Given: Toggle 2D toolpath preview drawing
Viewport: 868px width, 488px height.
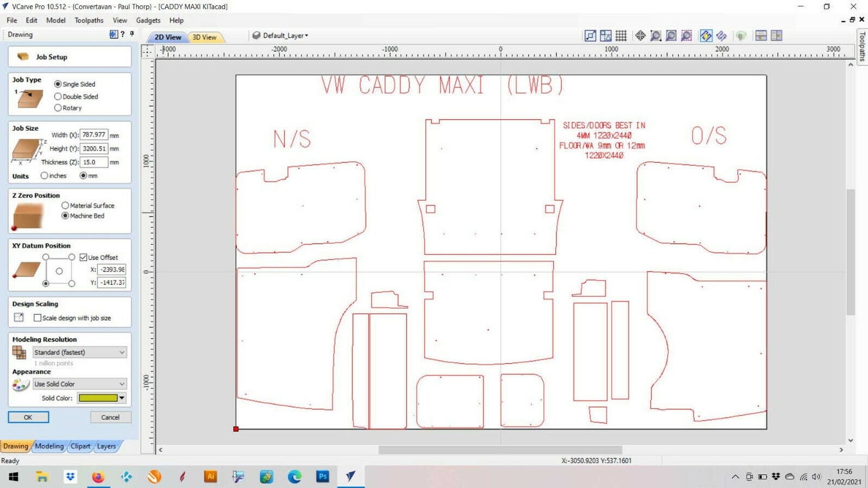Looking at the screenshot, I should point(706,36).
